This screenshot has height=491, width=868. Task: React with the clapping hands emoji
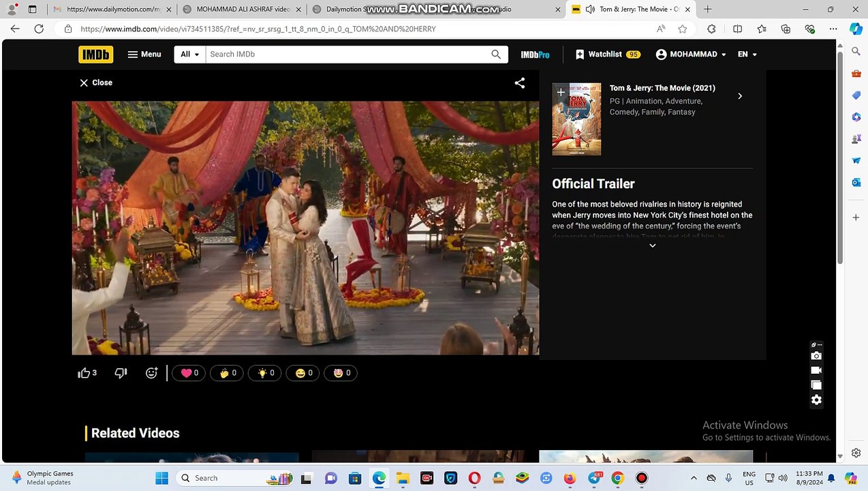pos(227,373)
